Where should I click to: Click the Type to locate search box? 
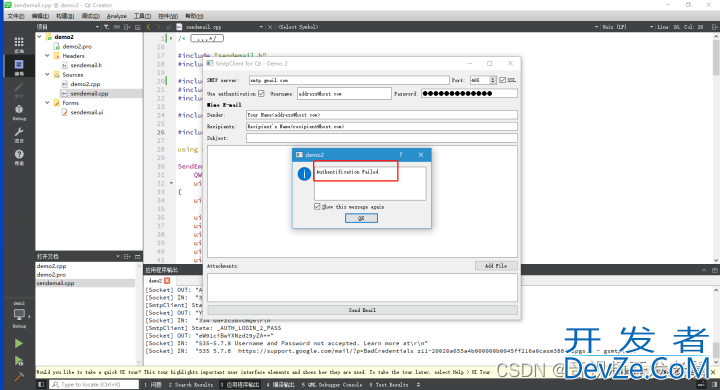click(94, 384)
